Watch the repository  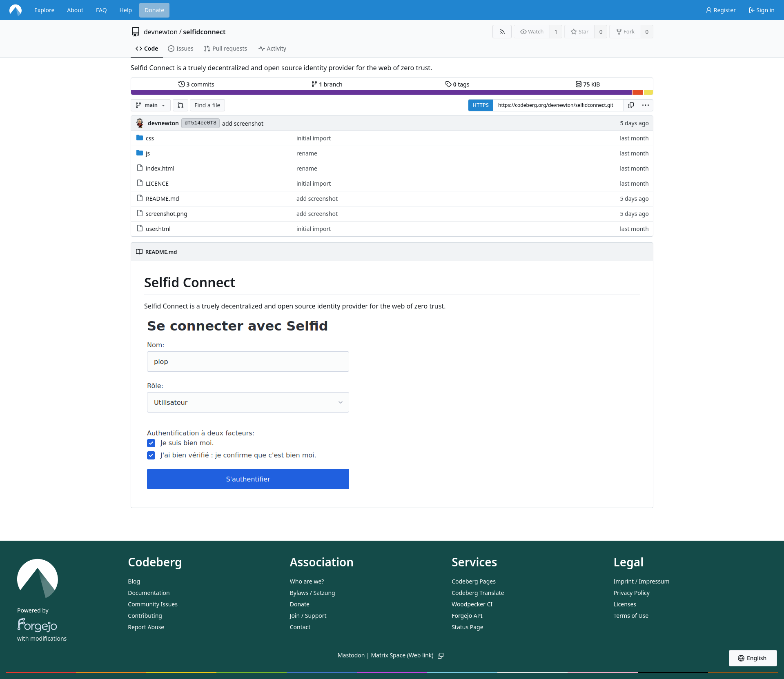pyautogui.click(x=532, y=32)
